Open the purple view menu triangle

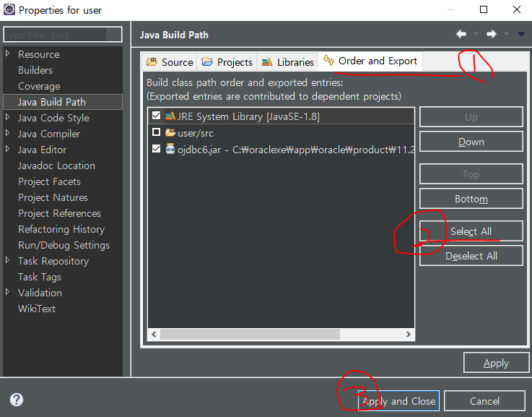(x=521, y=34)
